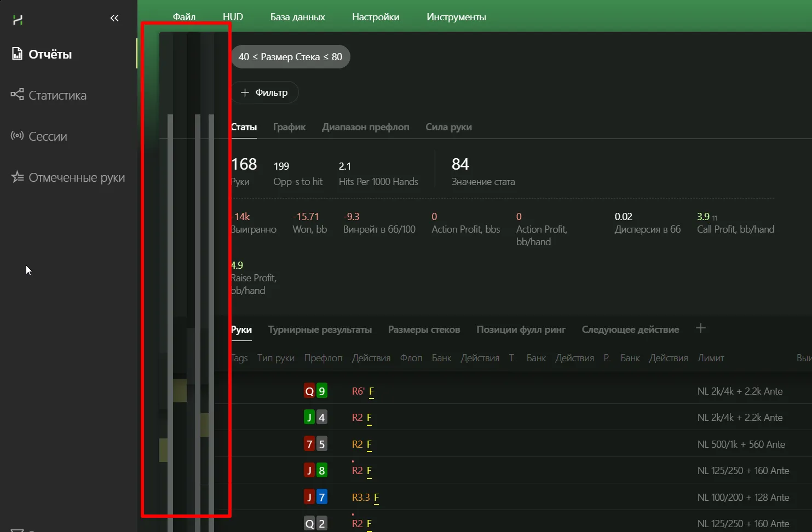Image resolution: width=812 pixels, height=532 pixels.
Task: Add a filter with Фильтр button
Action: tap(265, 92)
